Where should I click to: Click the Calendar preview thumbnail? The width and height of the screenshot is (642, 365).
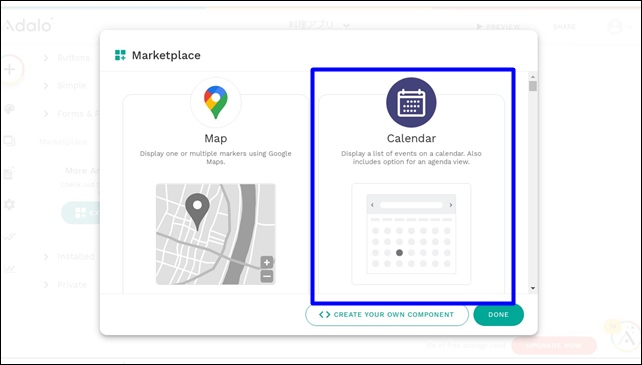(411, 234)
